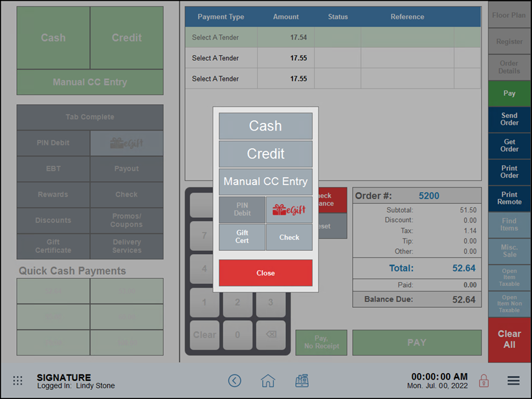Screen dimensions: 532x399
Task: Open the apps grid in bottom-left corner
Action: click(17, 381)
